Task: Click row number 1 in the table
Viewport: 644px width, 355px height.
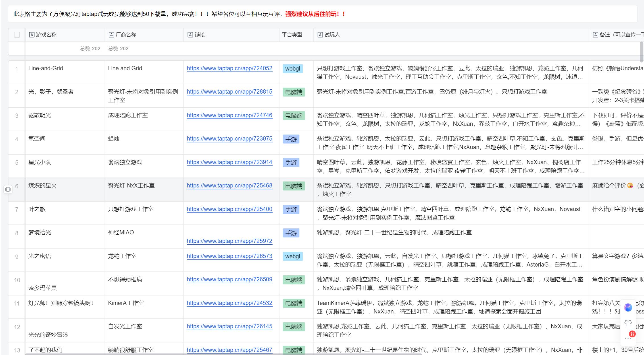Action: [17, 69]
